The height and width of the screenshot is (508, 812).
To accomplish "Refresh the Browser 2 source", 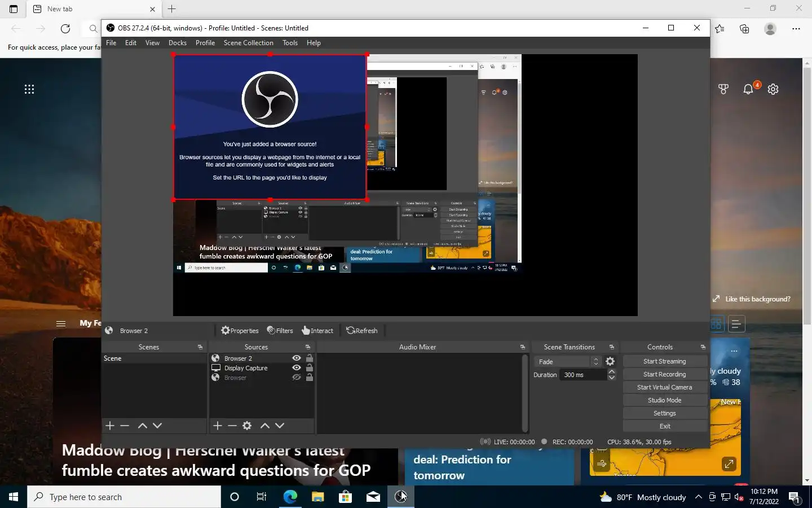I will point(361,331).
